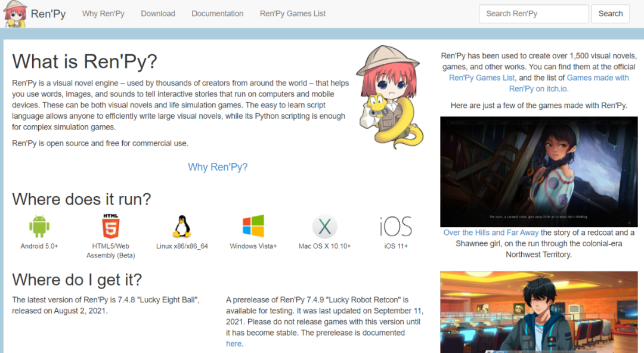Click the 'Mac OS X 10.10+' label
This screenshot has width=644, height=353.
point(324,246)
